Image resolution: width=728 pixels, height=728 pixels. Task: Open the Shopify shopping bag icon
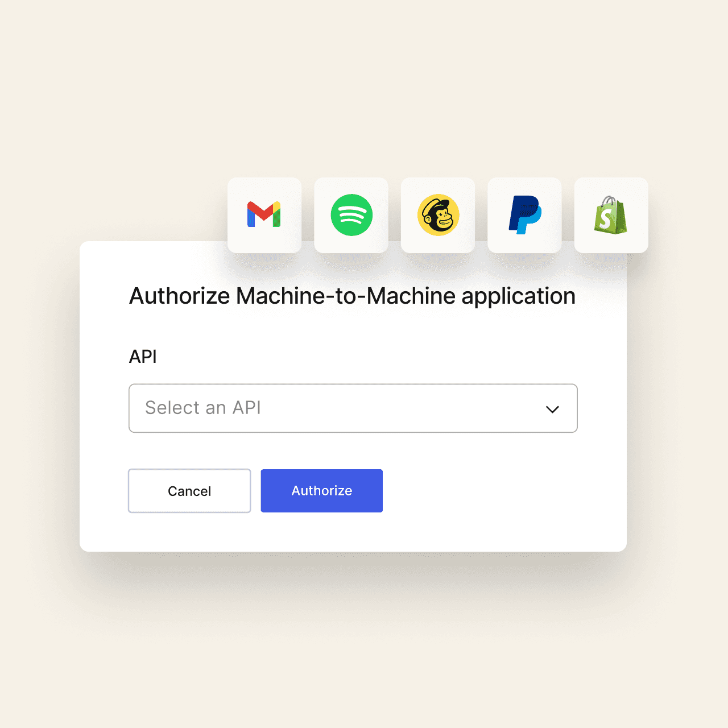[611, 215]
